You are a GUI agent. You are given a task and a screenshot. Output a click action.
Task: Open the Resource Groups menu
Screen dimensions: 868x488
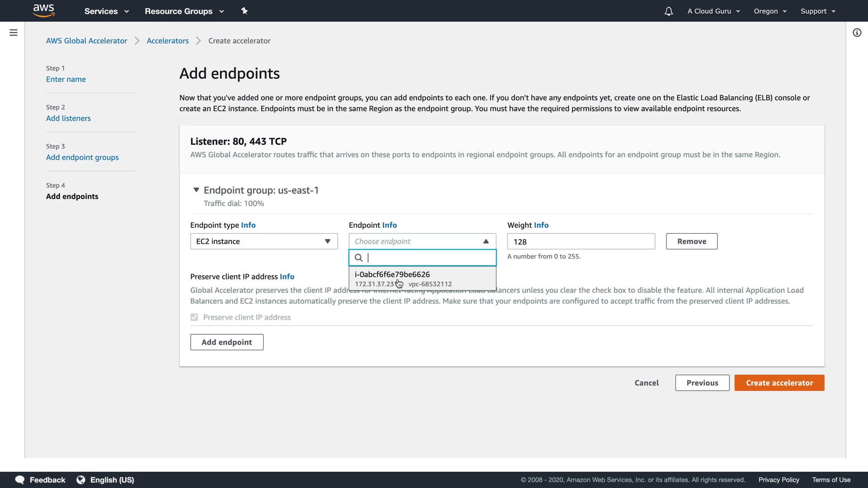[184, 11]
